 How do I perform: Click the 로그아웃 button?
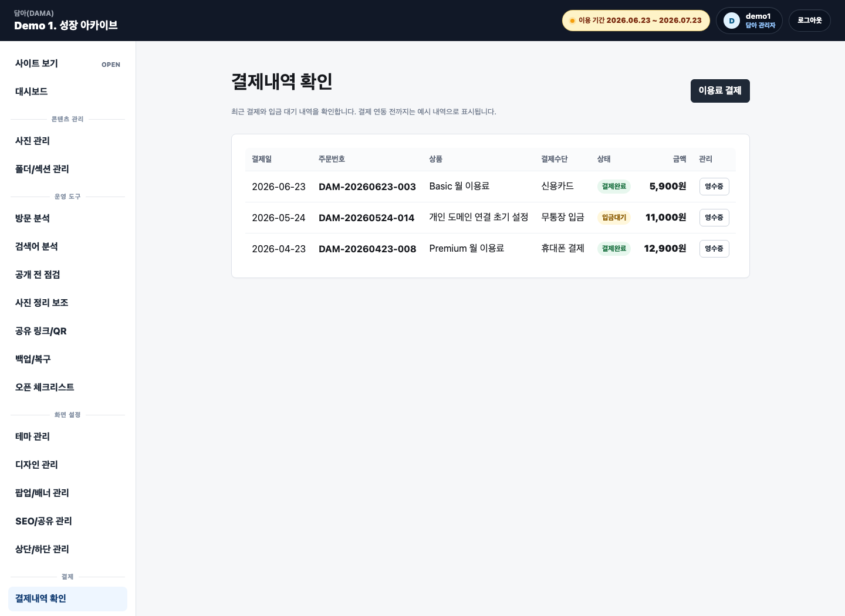tap(810, 21)
